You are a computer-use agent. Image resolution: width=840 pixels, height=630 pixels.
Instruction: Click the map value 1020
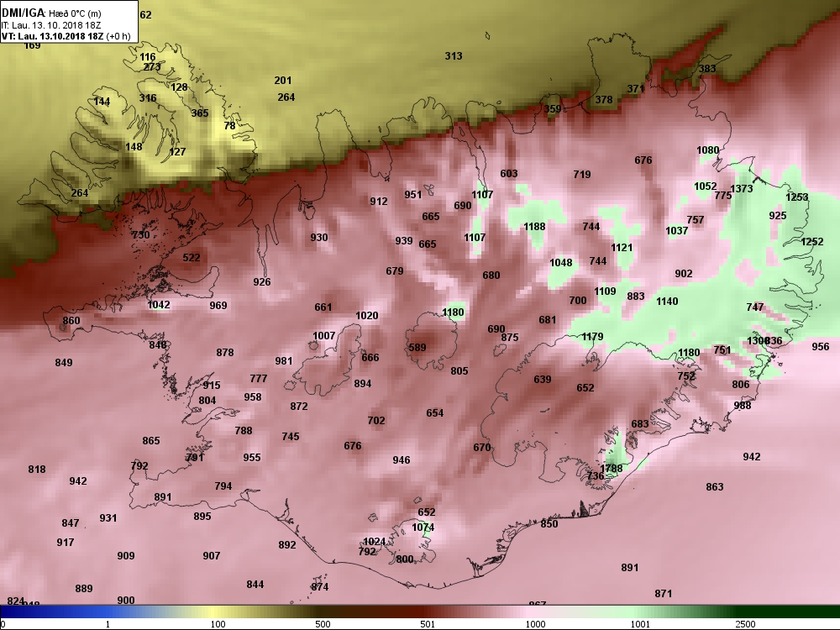coord(367,316)
